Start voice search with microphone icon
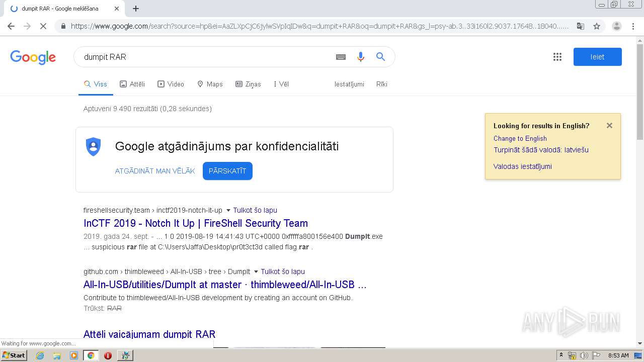This screenshot has height=362, width=644. [360, 57]
